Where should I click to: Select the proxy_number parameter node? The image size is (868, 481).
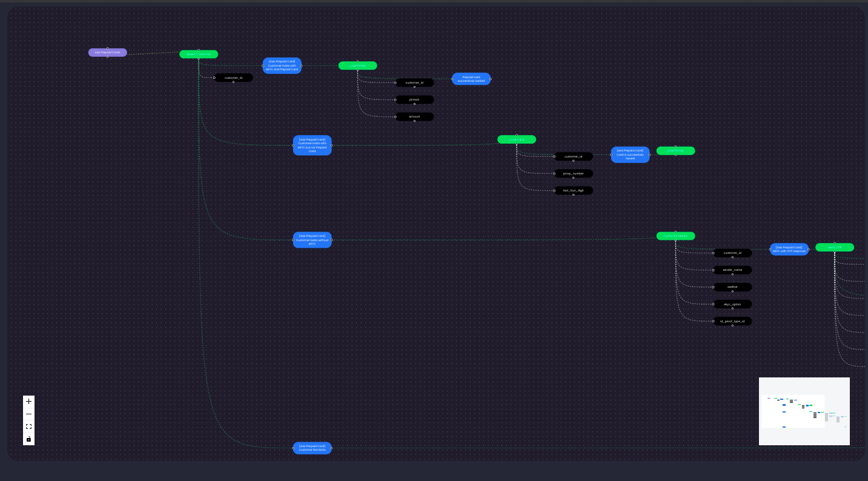pos(574,173)
